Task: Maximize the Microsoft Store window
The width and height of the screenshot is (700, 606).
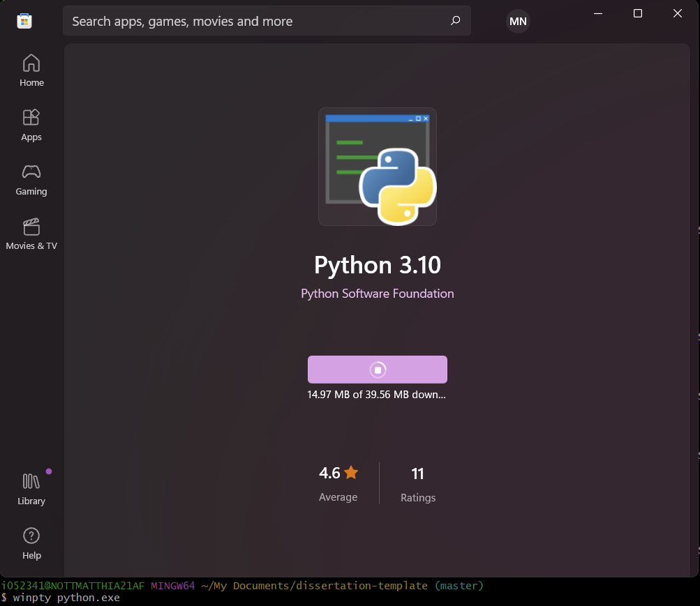Action: point(637,13)
